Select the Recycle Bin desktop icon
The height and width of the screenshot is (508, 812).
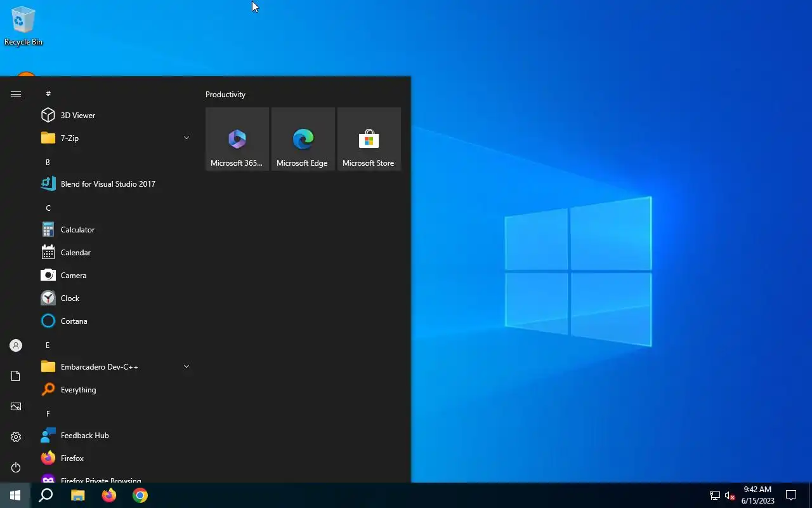coord(23,26)
